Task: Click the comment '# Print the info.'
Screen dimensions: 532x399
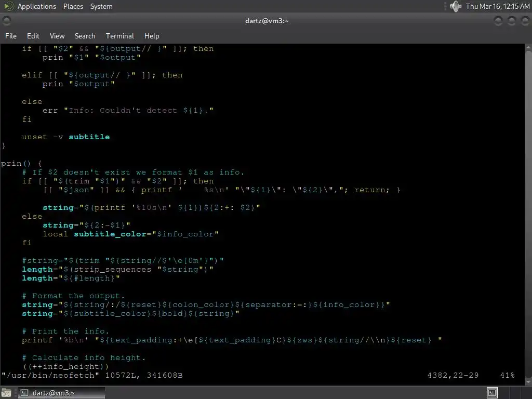Action: point(65,331)
